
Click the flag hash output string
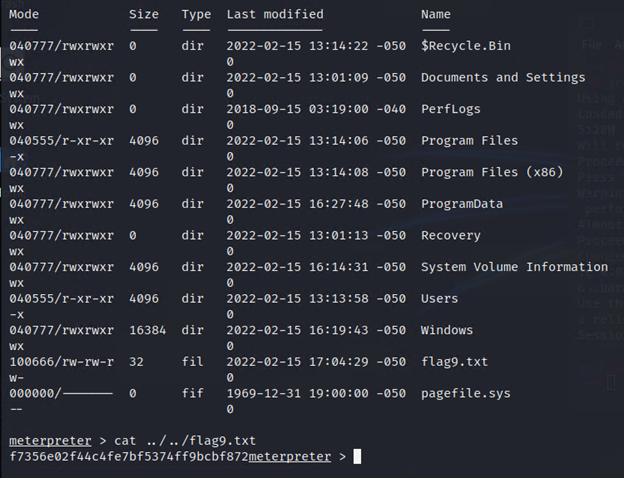tap(128, 457)
